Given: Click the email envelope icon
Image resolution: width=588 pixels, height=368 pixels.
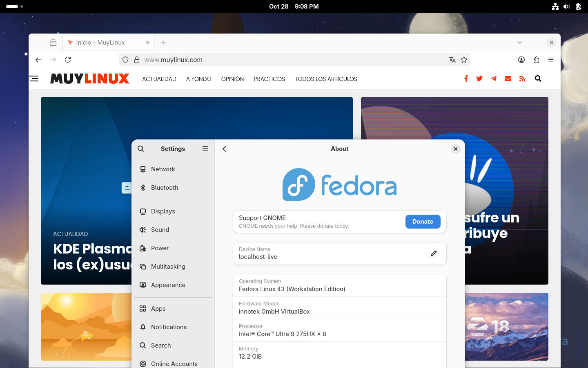Looking at the screenshot, I should pyautogui.click(x=508, y=79).
